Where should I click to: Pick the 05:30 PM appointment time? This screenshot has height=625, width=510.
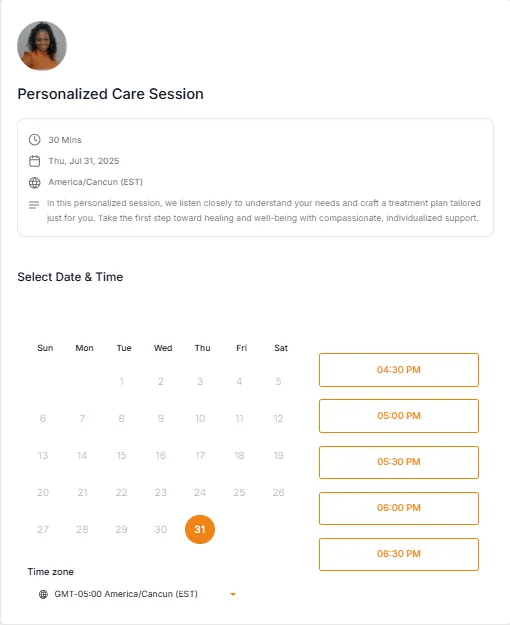tap(399, 462)
